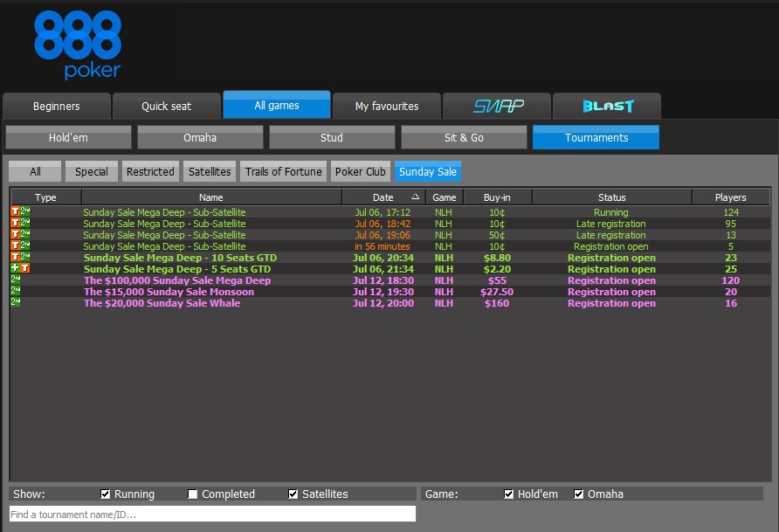Open the Sit & Go tab
The image size is (779, 532).
(464, 137)
